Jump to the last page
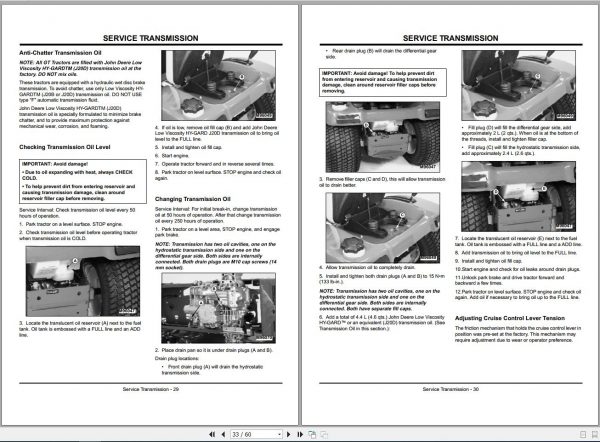This screenshot has height=442, width=600. [x=300, y=434]
